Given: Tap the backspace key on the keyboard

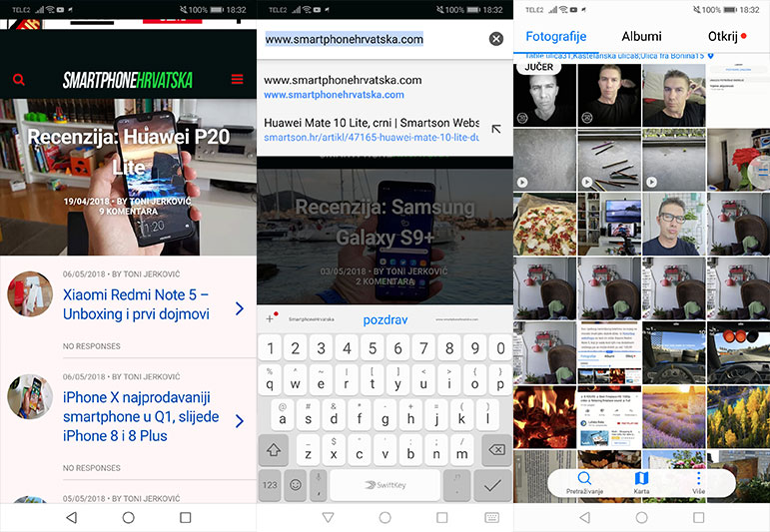Looking at the screenshot, I should click(496, 450).
